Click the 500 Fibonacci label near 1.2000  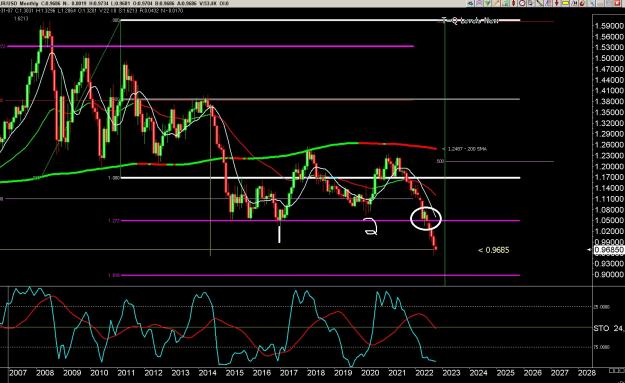[440, 161]
